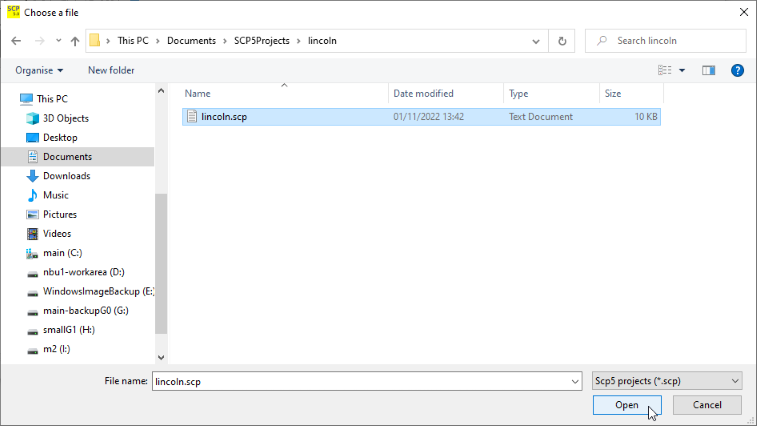Viewport: 757px width, 426px height.
Task: Select 3D Objects in the sidebar
Action: 65,118
